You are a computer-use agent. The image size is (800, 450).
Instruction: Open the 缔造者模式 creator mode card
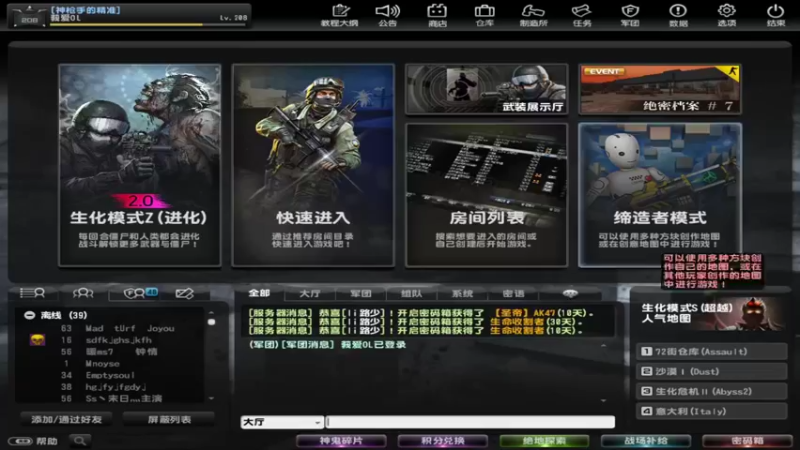tap(660, 195)
